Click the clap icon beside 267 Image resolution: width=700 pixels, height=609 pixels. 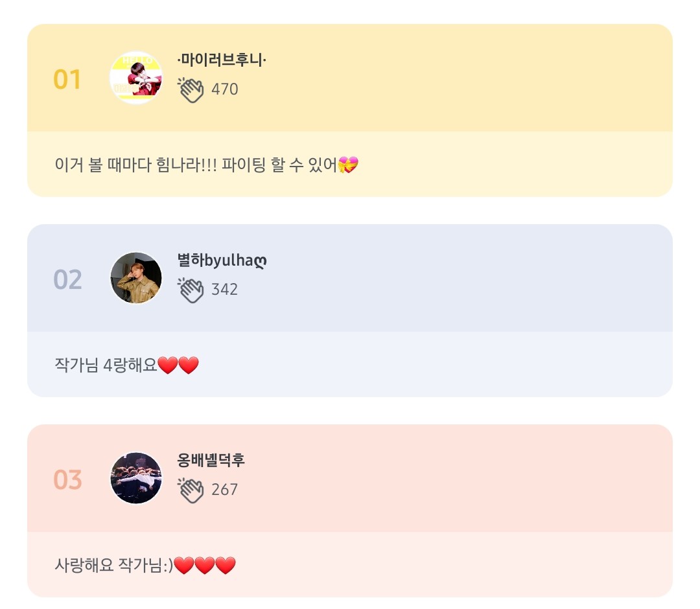coord(191,490)
